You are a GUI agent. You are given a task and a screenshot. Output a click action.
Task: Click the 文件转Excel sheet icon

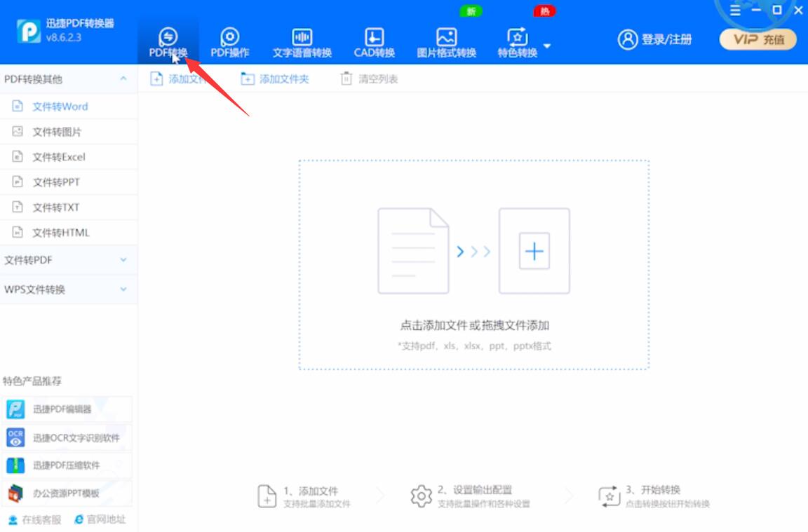(18, 156)
